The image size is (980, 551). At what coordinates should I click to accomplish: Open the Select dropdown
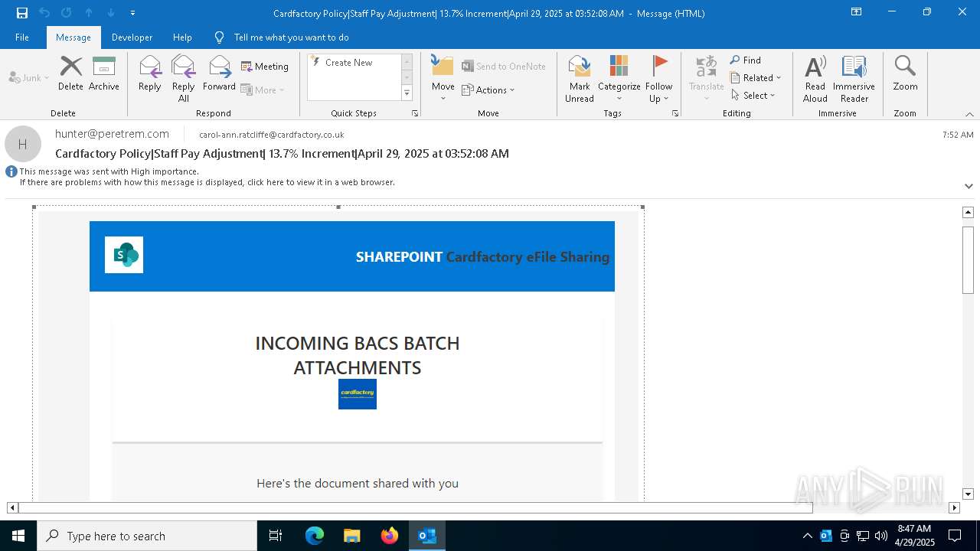(x=753, y=95)
